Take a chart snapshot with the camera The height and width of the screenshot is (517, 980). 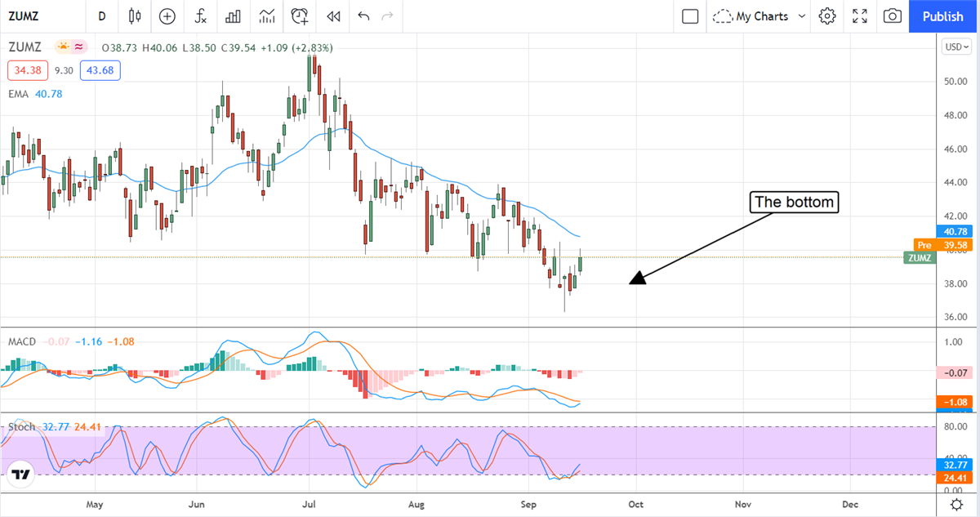click(x=893, y=16)
